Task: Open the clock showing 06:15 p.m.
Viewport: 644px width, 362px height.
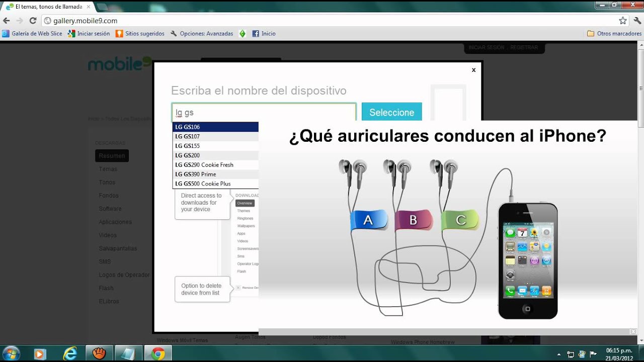Action: point(619,354)
